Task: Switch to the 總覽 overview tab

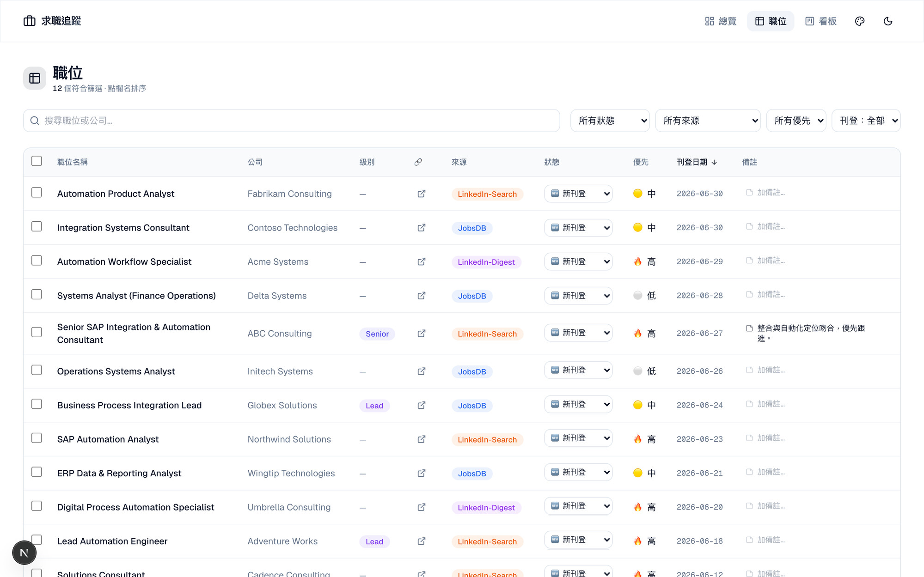Action: coord(721,21)
